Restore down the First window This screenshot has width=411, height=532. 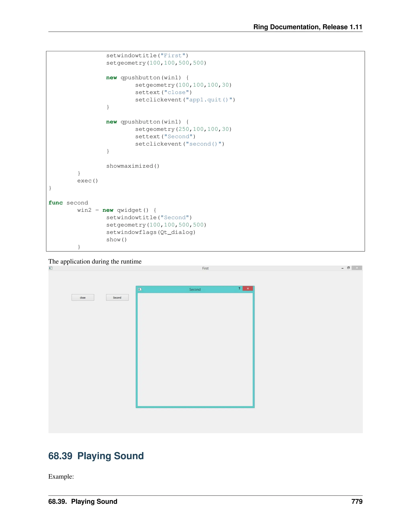click(x=348, y=268)
